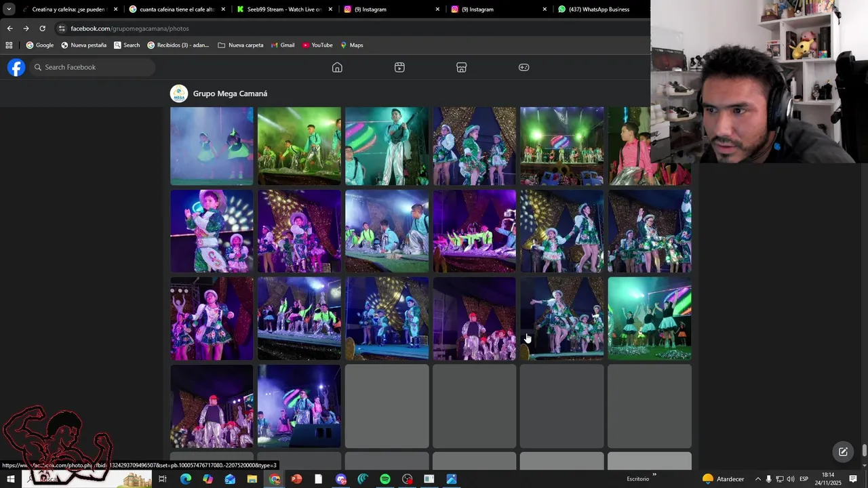The width and height of the screenshot is (868, 488).
Task: Reload the page with the refresh icon
Action: tap(42, 28)
